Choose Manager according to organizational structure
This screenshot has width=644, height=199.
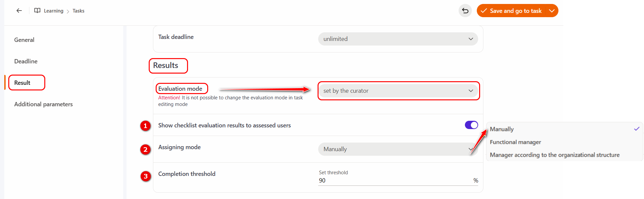coord(554,155)
